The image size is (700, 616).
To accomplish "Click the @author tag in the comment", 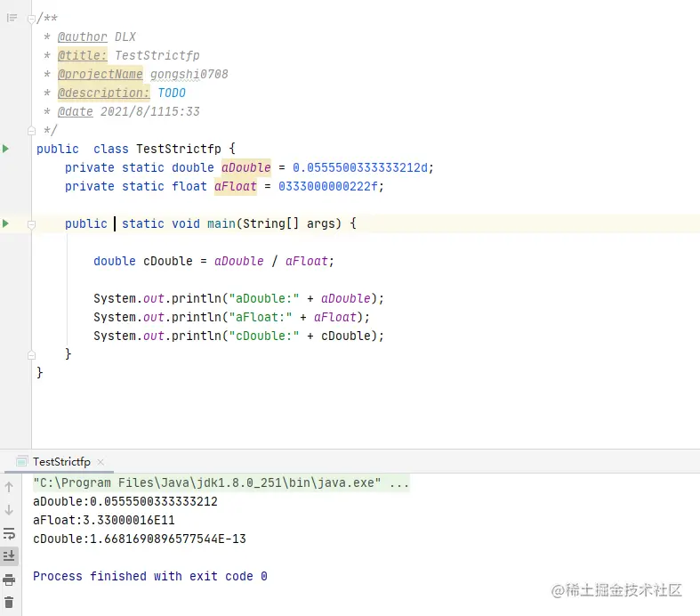I will pos(82,36).
